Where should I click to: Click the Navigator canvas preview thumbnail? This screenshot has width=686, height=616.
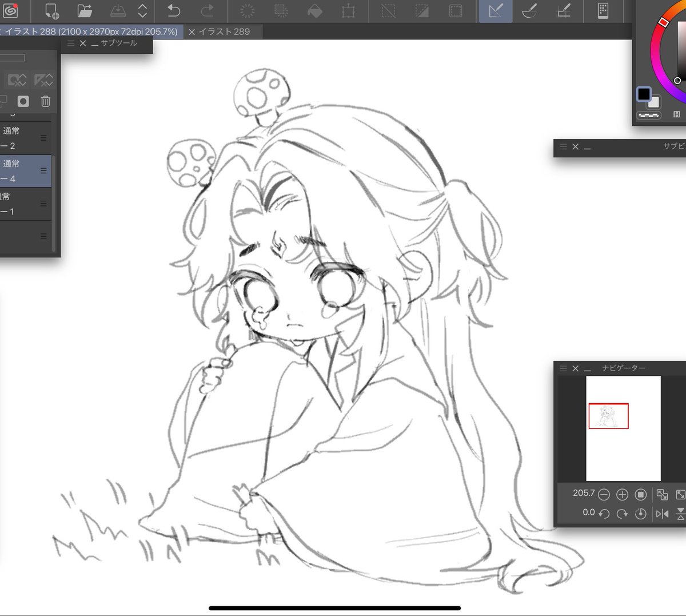point(623,428)
